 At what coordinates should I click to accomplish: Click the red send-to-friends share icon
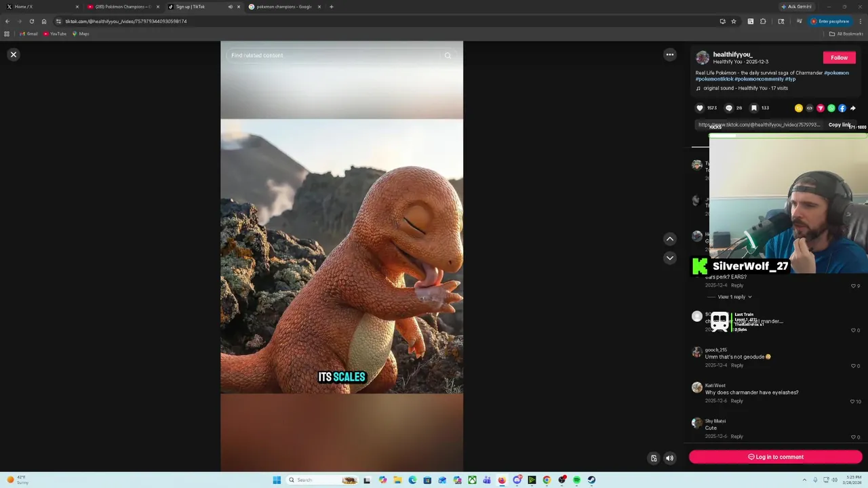[821, 108]
